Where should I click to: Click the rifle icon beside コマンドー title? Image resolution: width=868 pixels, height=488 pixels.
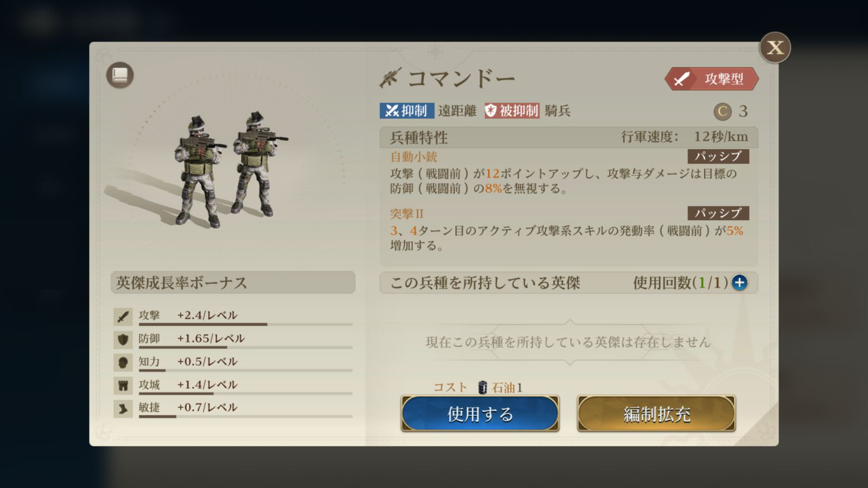tap(390, 78)
